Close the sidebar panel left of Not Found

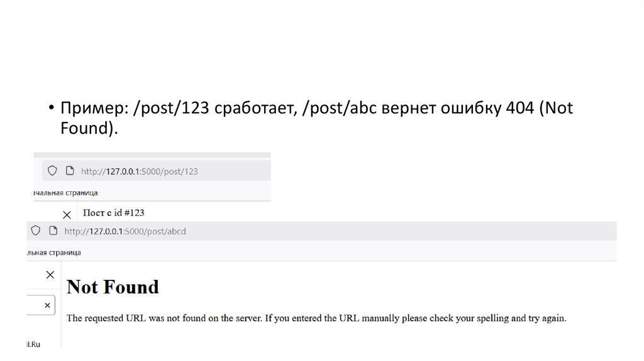click(x=50, y=275)
